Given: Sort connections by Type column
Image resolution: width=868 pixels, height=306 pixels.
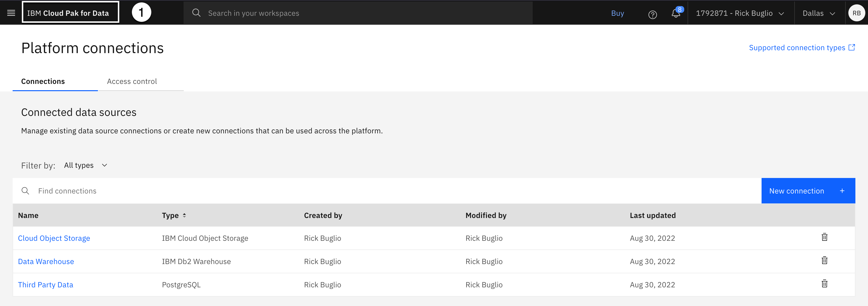Looking at the screenshot, I should coord(174,215).
